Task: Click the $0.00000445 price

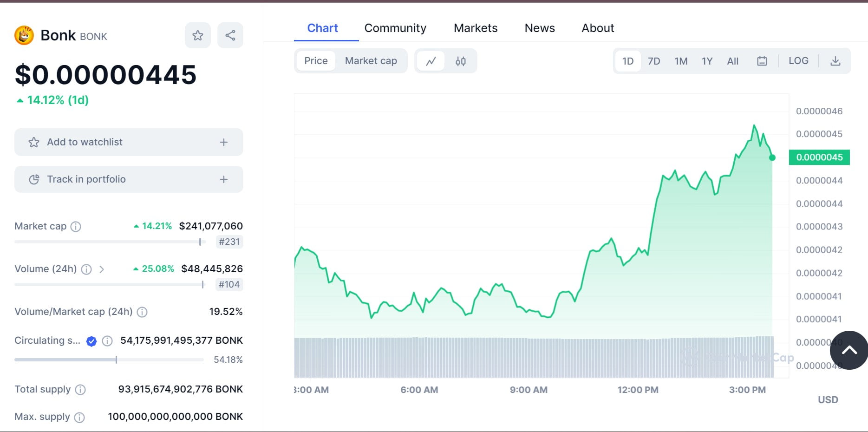Action: (105, 75)
